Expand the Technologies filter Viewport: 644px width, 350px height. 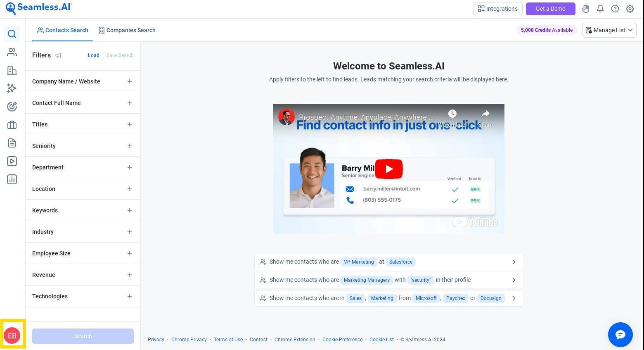83,296
